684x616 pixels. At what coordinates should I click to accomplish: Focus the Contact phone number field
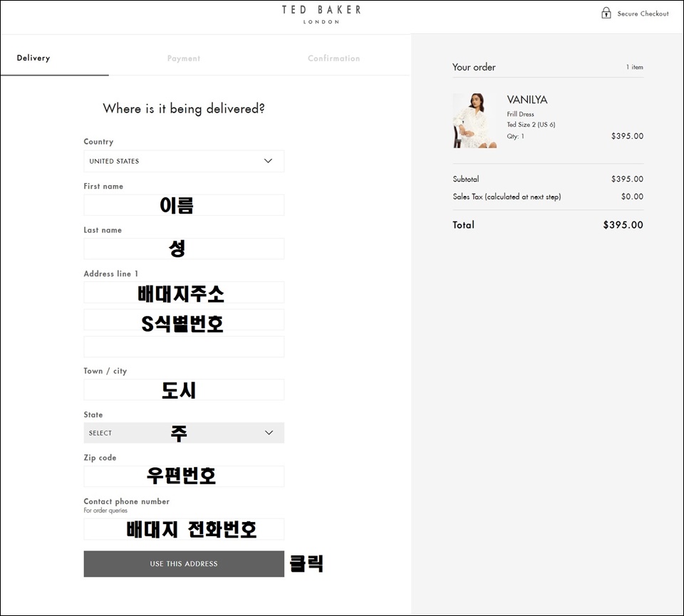pyautogui.click(x=184, y=529)
